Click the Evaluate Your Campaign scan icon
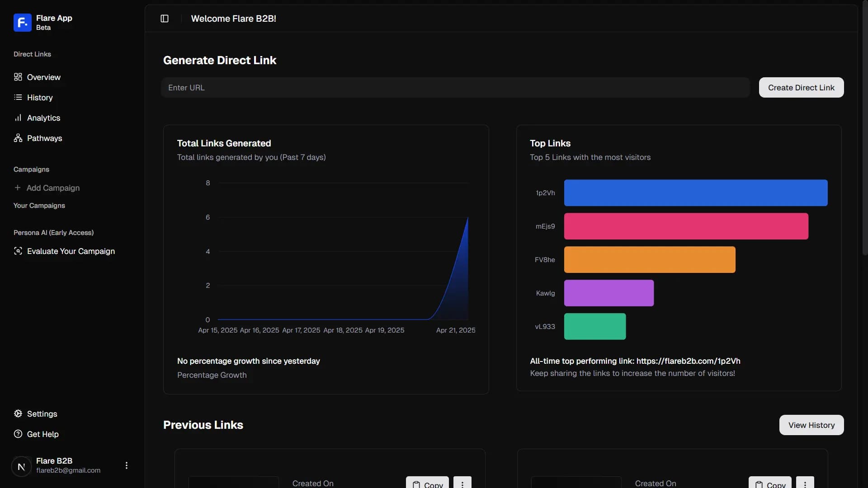Screen dimensions: 868x488 tap(18, 251)
